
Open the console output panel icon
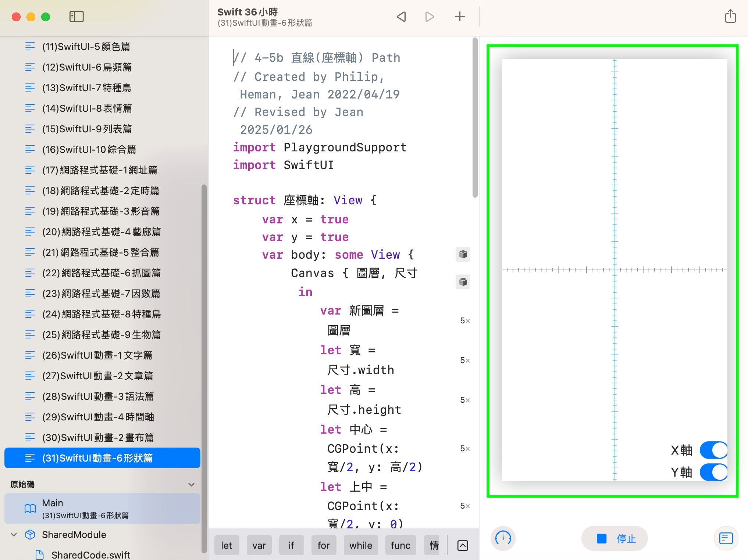(x=726, y=538)
